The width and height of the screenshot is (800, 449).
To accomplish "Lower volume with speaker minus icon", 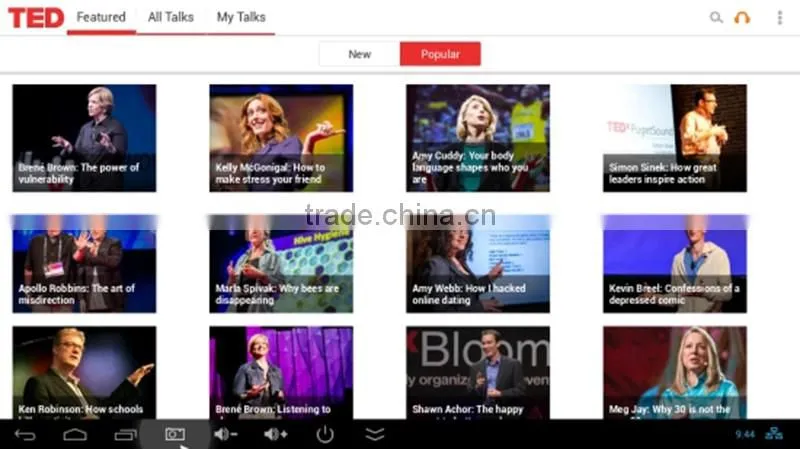I will 226,434.
